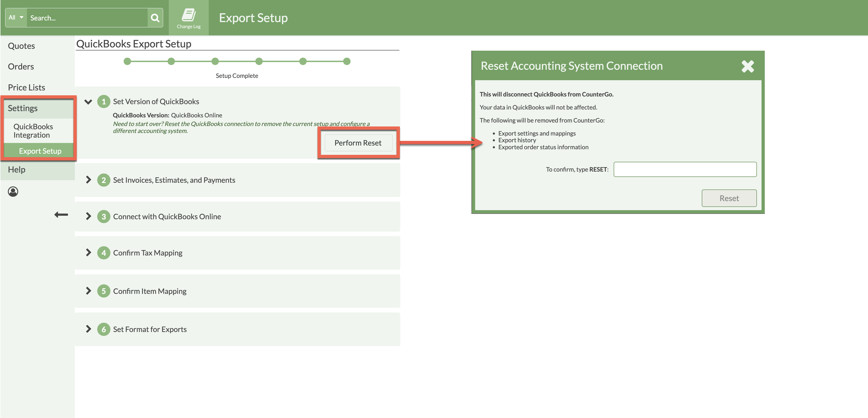
Task: Click the QuickBooks Online version value
Action: pos(196,115)
